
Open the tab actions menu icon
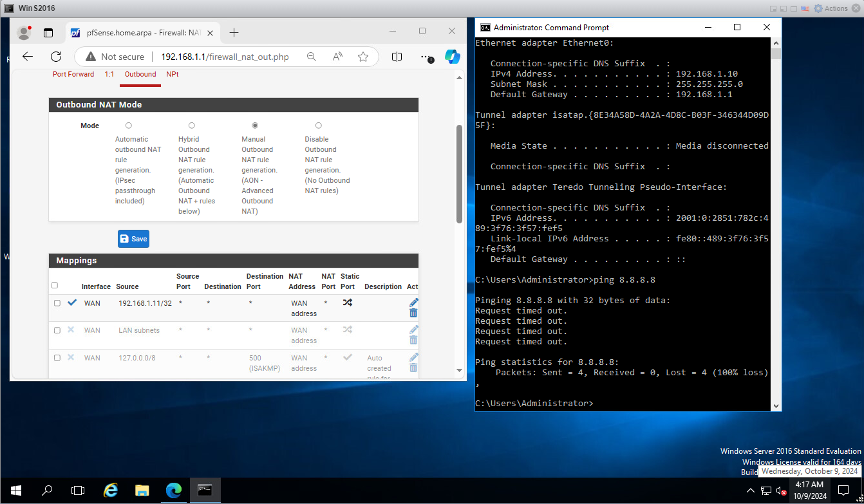pyautogui.click(x=48, y=32)
